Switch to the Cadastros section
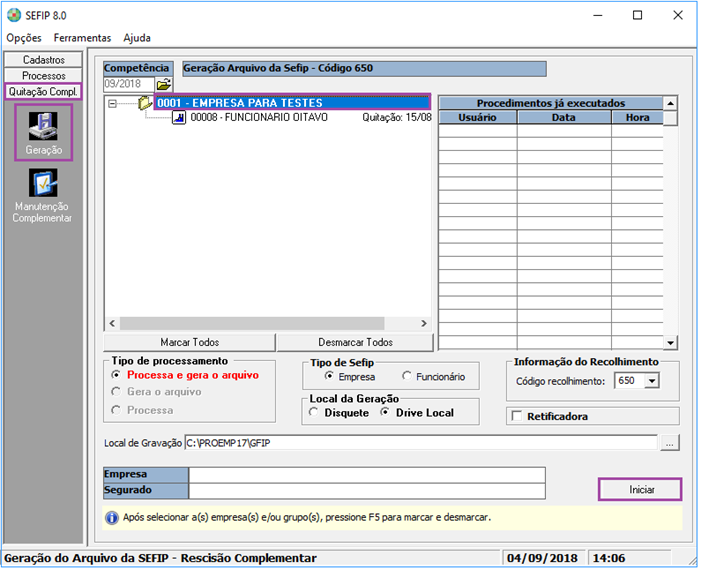This screenshot has height=570, width=701. coord(43,59)
